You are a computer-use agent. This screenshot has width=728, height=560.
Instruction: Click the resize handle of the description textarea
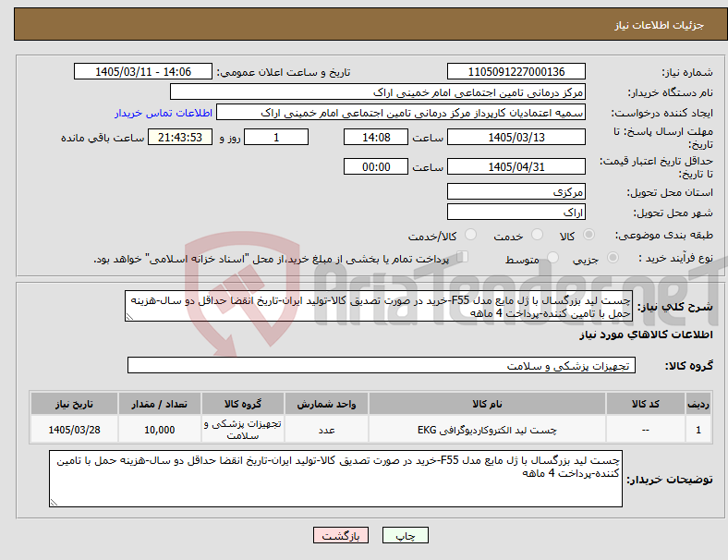129,317
